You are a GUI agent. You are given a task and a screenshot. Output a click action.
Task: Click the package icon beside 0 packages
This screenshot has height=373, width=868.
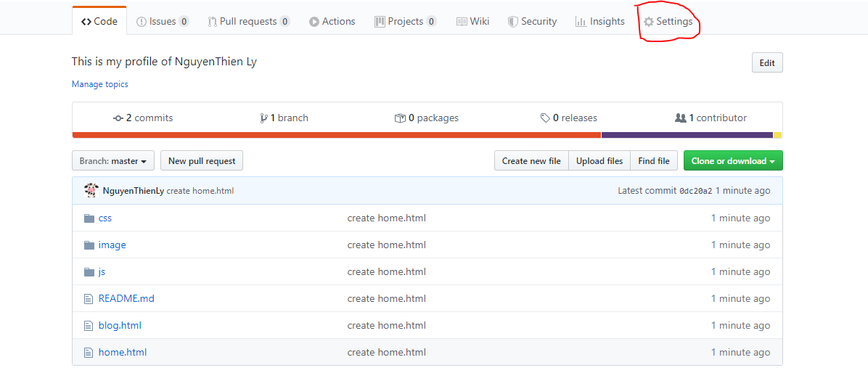(x=400, y=118)
